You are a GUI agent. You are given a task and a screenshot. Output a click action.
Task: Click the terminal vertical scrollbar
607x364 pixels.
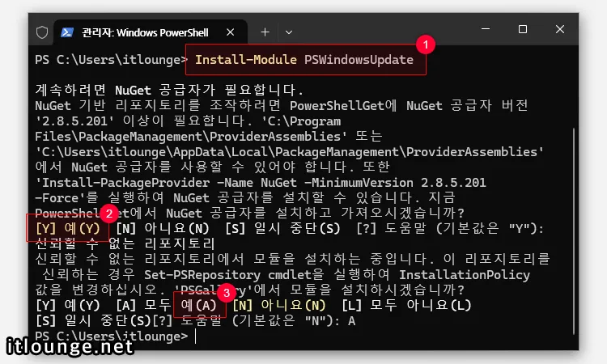click(x=574, y=231)
